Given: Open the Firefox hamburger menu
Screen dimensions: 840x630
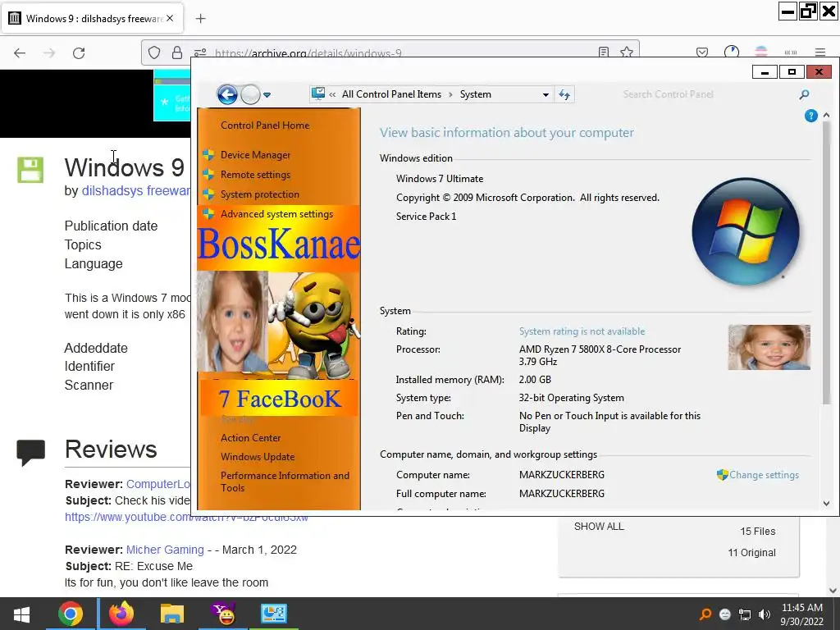Looking at the screenshot, I should [x=820, y=52].
